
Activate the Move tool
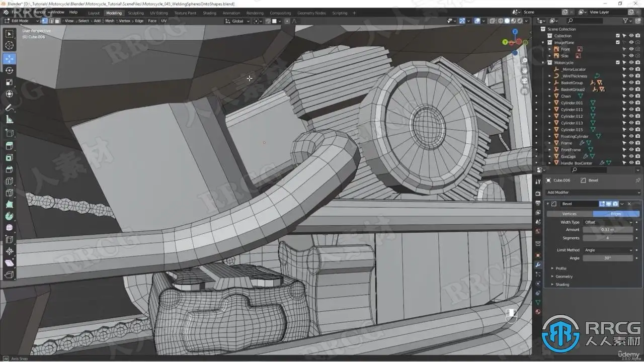9,58
